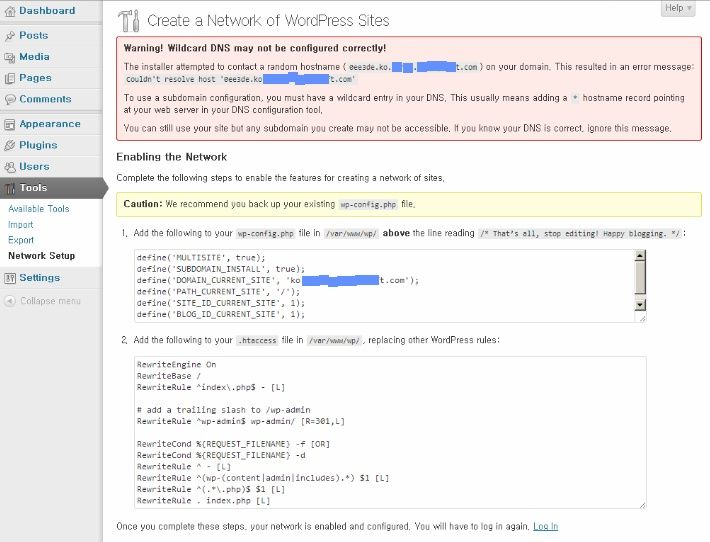Open the Import submenu link

(20, 225)
